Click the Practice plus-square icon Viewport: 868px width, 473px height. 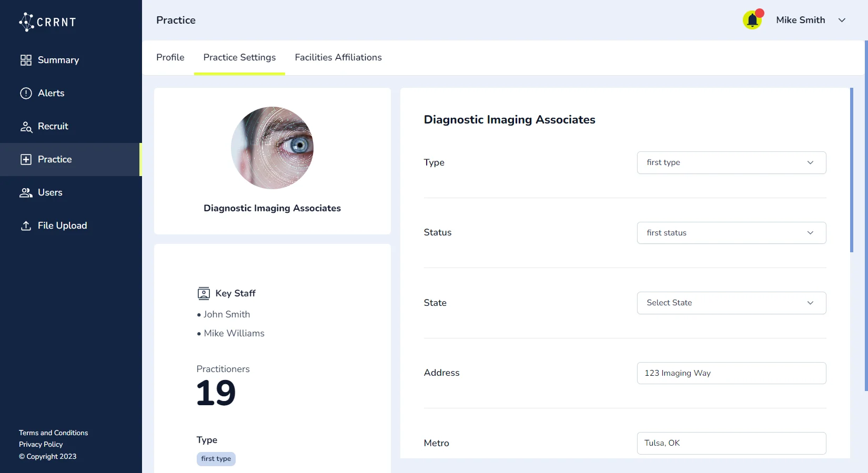(x=26, y=159)
